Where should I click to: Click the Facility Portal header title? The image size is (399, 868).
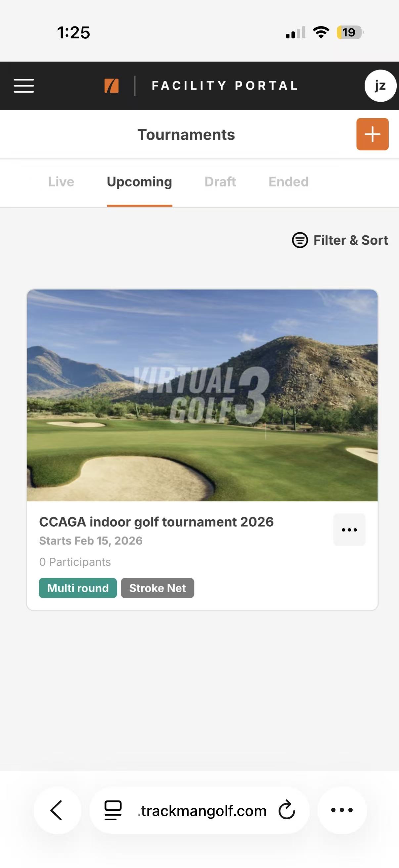click(x=225, y=86)
